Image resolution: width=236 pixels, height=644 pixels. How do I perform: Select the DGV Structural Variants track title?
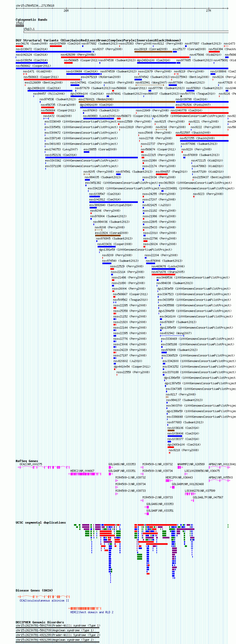click(x=98, y=40)
